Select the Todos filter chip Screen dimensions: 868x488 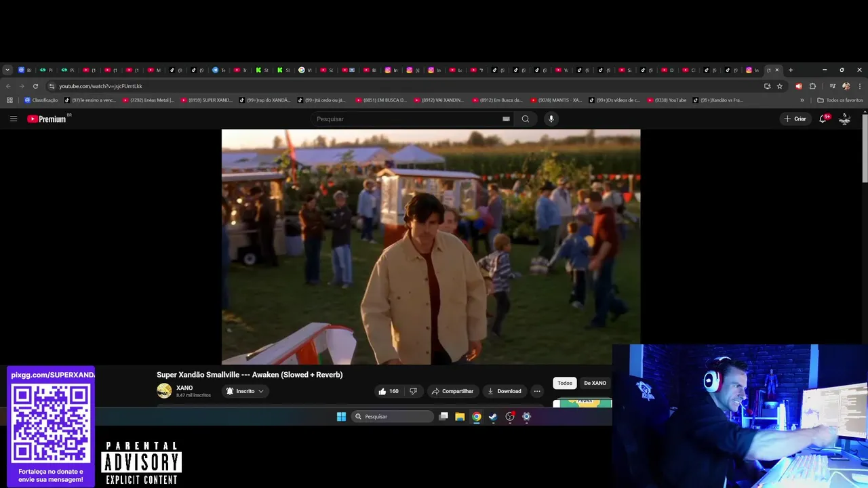point(565,383)
